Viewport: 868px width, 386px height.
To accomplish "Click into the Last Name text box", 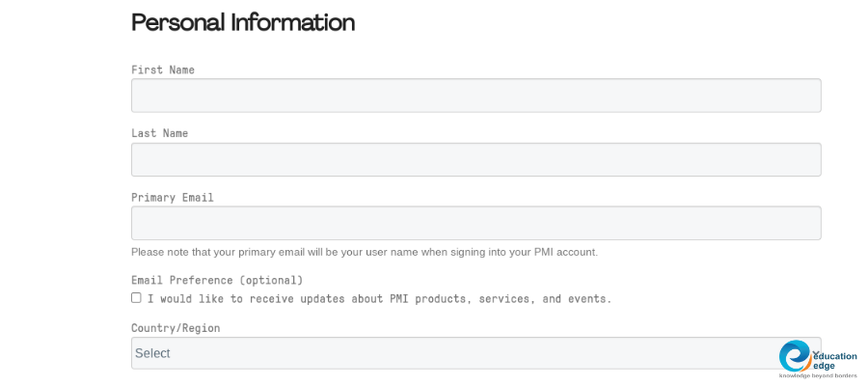I will tap(475, 159).
